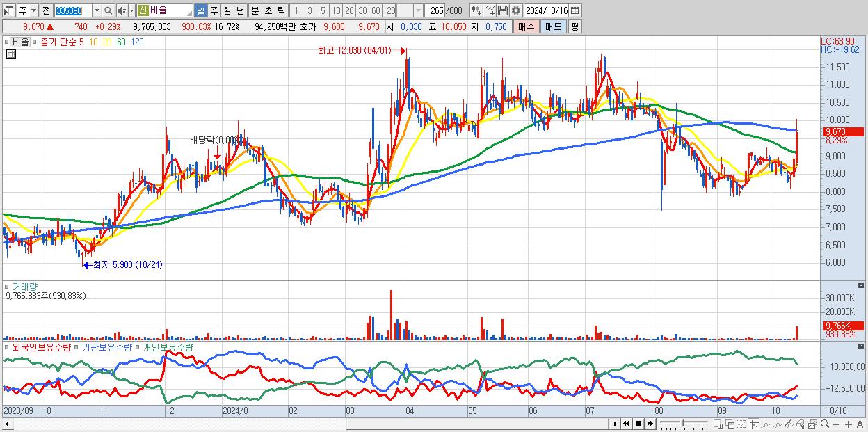The height and width of the screenshot is (432, 868).
Task: Toggle the 외국인보유수량 series marker
Action: click(x=8, y=347)
